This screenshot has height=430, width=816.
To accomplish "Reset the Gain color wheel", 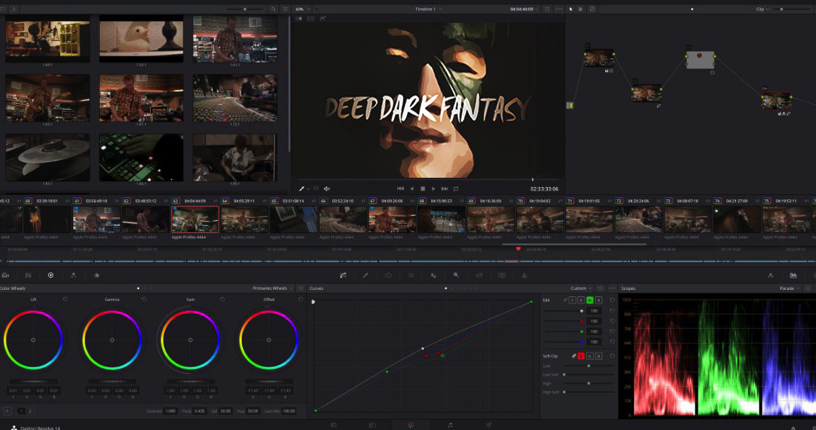I will click(222, 299).
